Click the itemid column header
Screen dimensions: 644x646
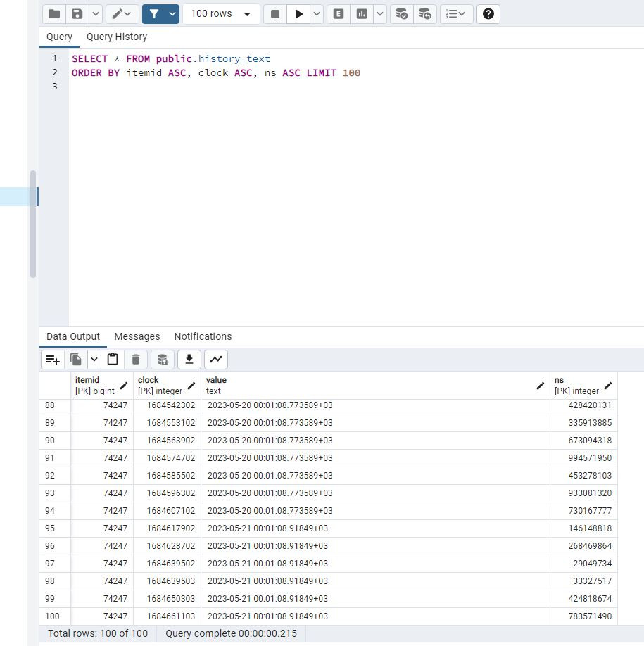tap(96, 385)
